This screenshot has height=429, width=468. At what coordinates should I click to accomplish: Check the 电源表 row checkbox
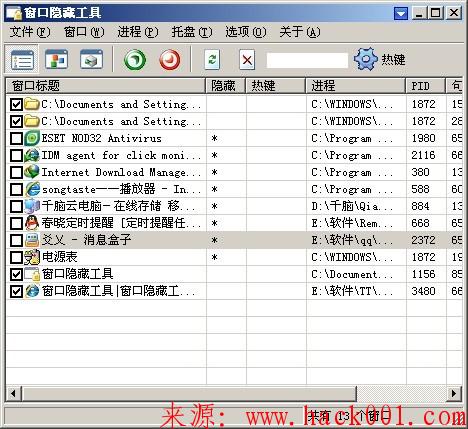tap(16, 257)
